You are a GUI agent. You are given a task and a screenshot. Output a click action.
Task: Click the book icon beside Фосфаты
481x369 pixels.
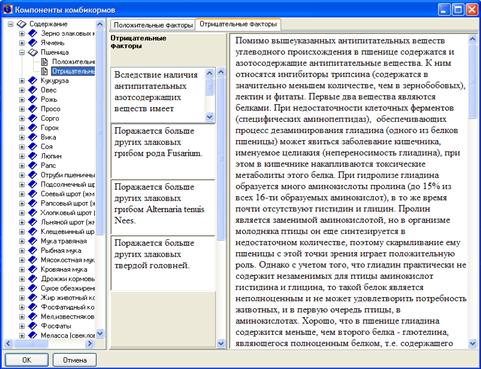click(32, 326)
